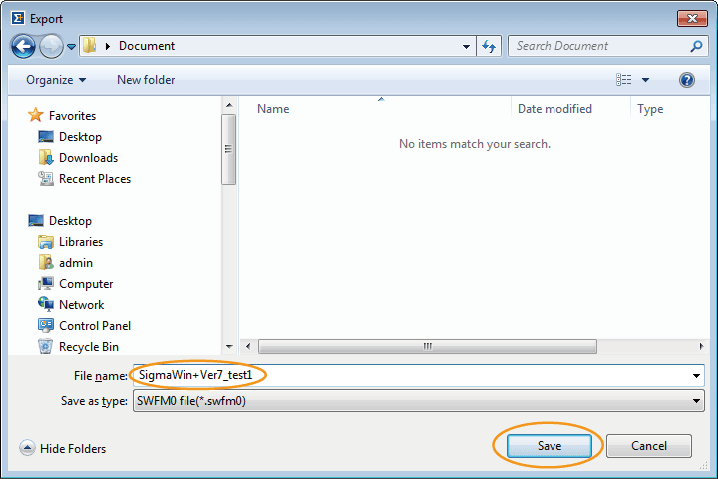Open the File name history dropdown

click(696, 376)
